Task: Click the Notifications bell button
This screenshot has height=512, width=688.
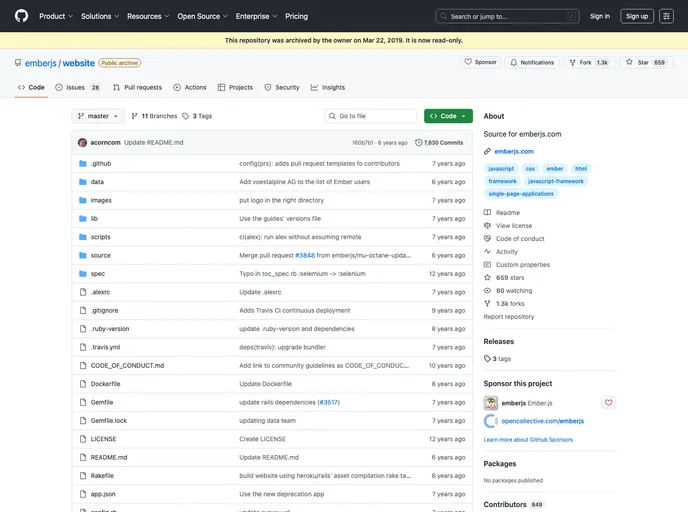Action: (532, 62)
